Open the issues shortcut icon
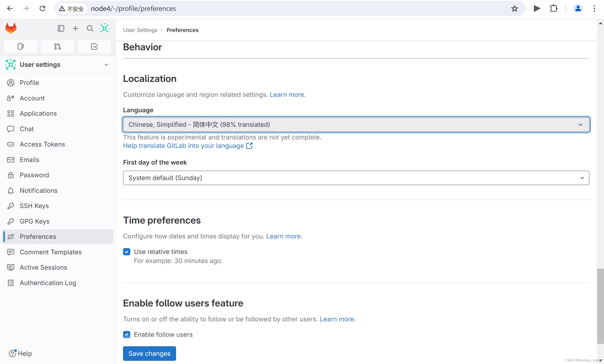This screenshot has width=604, height=364. 21,46
